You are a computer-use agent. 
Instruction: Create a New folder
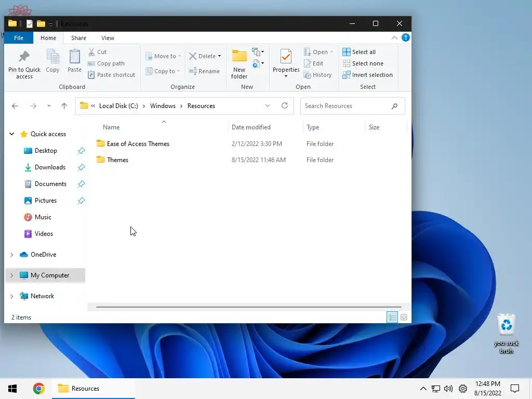pyautogui.click(x=239, y=64)
